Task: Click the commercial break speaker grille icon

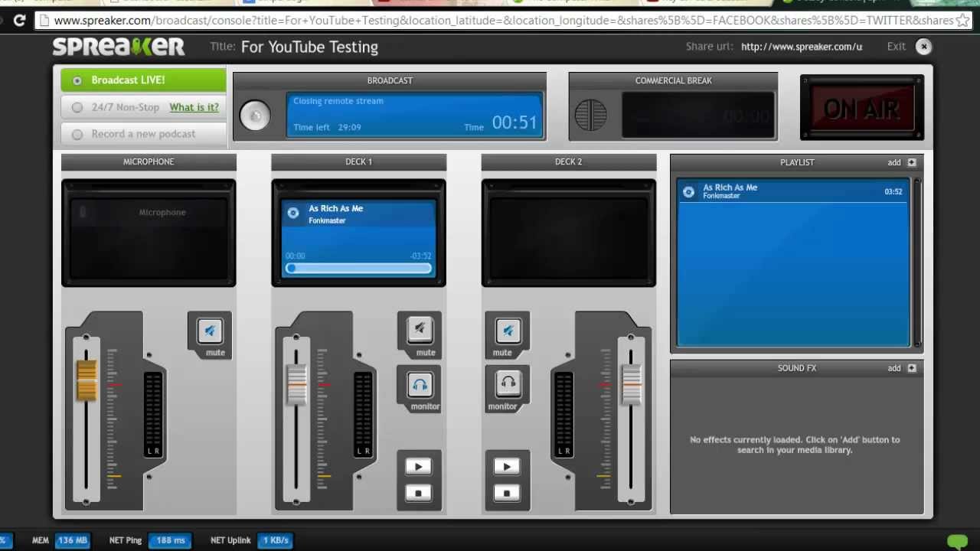Action: [x=590, y=115]
